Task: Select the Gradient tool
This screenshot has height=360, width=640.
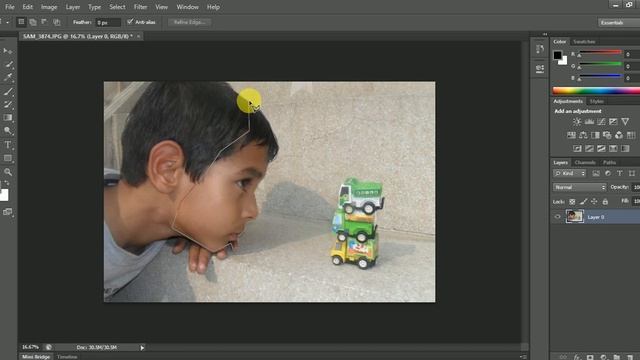Action: pos(8,118)
